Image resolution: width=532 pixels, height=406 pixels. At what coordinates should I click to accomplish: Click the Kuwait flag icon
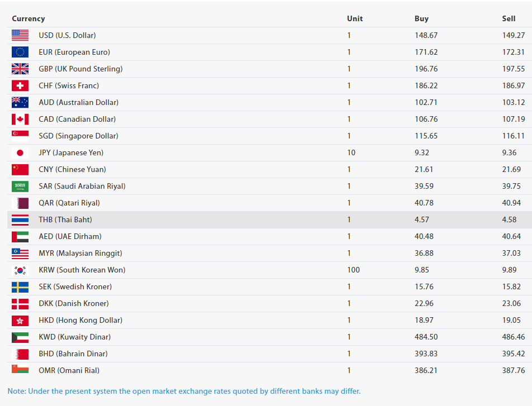(20, 337)
